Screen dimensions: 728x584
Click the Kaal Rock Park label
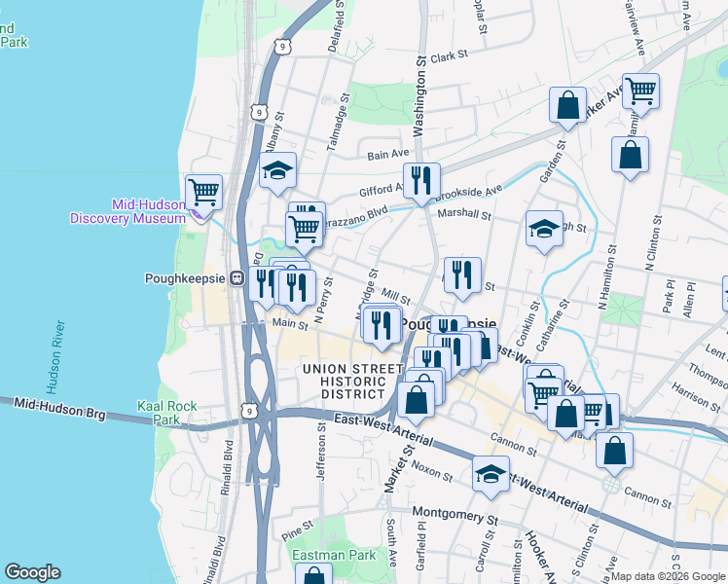pyautogui.click(x=166, y=413)
